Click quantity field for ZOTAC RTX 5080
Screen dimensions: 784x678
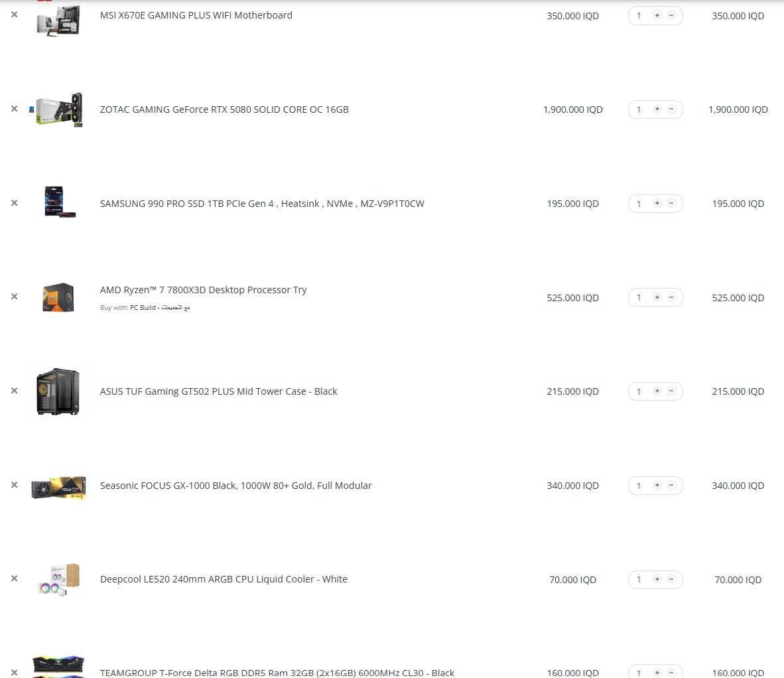(x=639, y=109)
